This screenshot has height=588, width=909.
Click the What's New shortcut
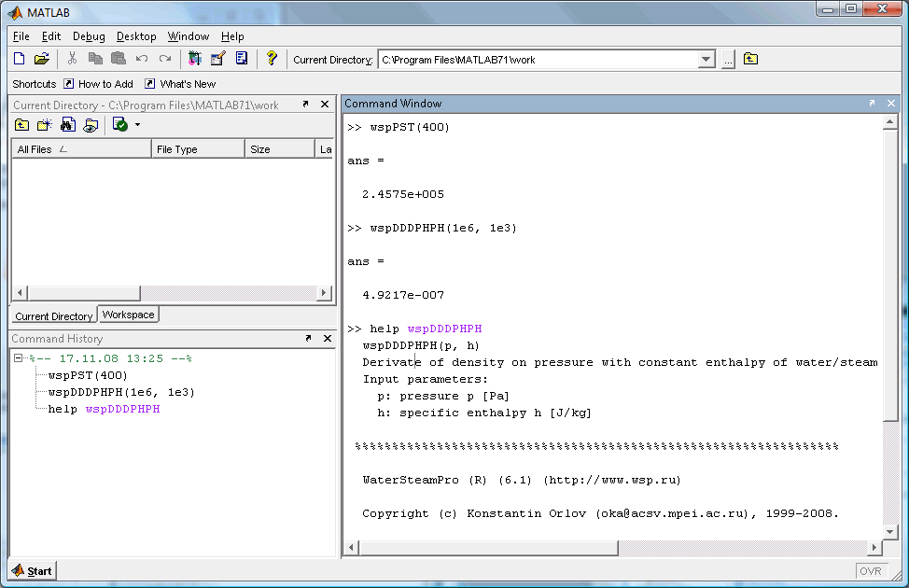pos(180,84)
